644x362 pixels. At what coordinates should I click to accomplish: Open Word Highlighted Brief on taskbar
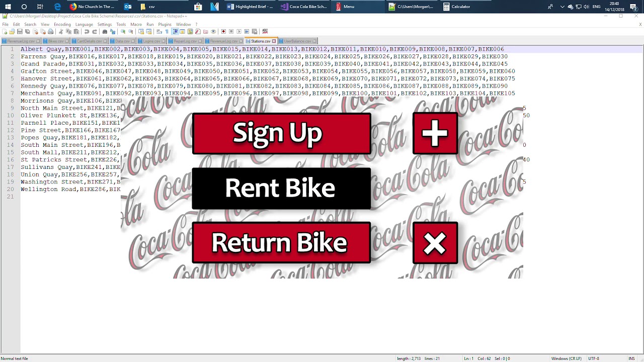[250, 7]
